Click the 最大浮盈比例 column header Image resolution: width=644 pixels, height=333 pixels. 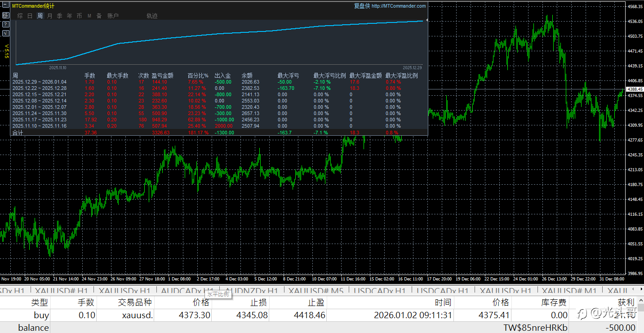[401, 75]
